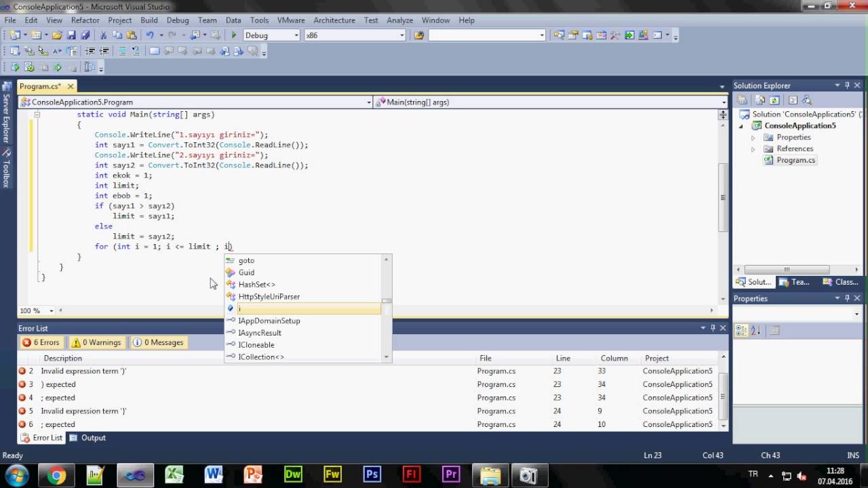Open the Refactor menu
This screenshot has height=488, width=868.
(85, 20)
